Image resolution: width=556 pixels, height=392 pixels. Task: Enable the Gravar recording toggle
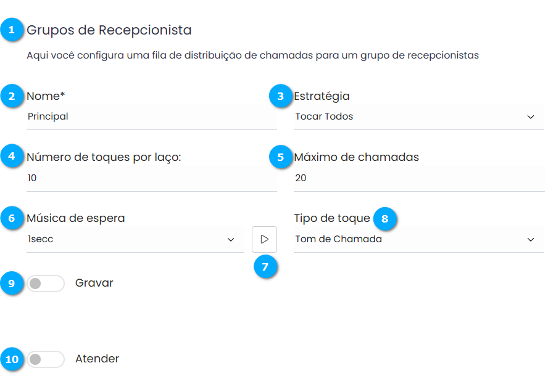pos(46,284)
